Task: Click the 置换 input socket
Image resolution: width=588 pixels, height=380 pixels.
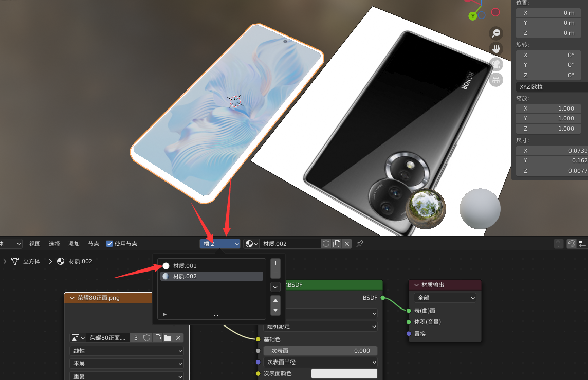Action: [409, 334]
